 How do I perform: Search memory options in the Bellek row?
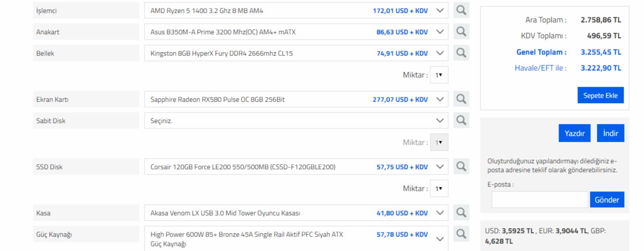click(461, 53)
